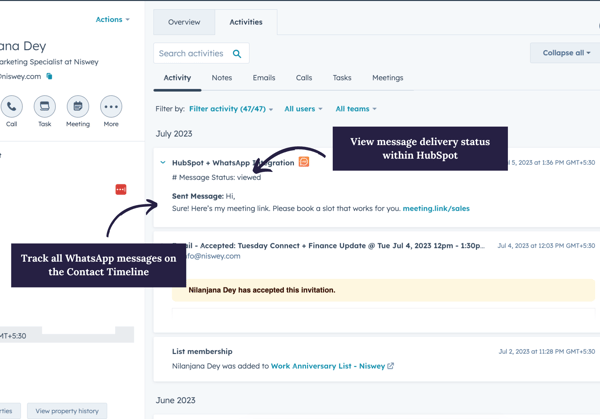This screenshot has height=419, width=600.
Task: Click the June 2023 heading
Action: click(x=176, y=400)
